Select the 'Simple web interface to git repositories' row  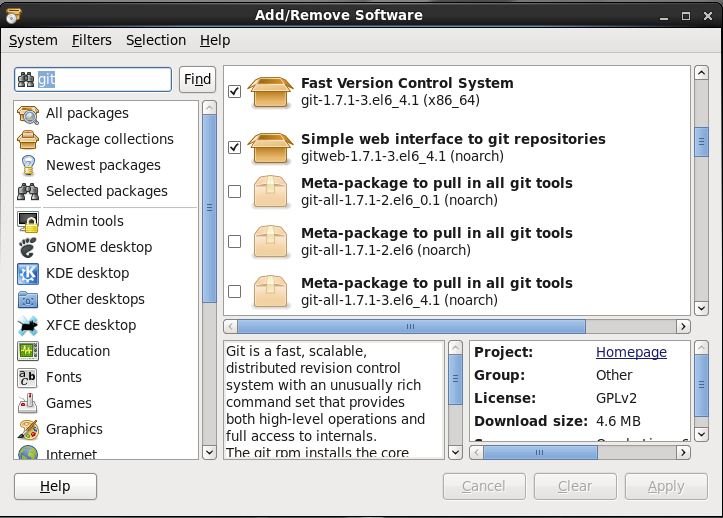[457, 148]
